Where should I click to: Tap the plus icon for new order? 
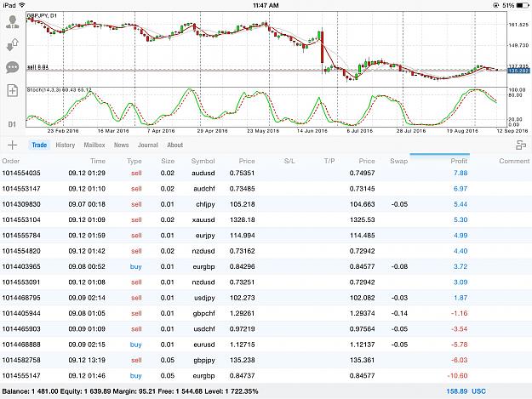(12, 145)
